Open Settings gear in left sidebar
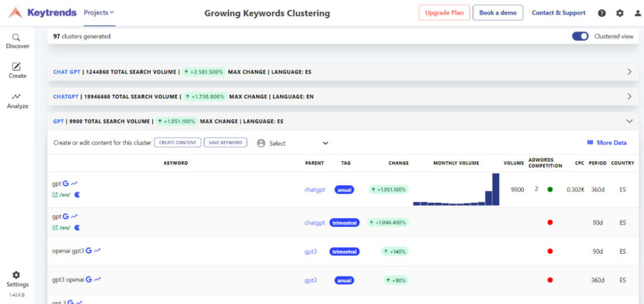Image resolution: width=644 pixels, height=304 pixels. 17,280
